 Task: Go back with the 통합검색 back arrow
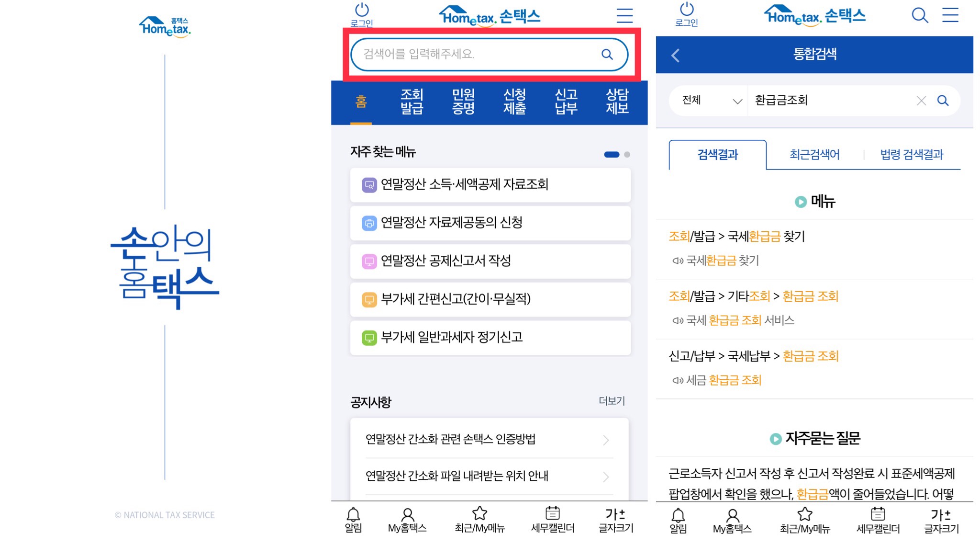(x=676, y=55)
